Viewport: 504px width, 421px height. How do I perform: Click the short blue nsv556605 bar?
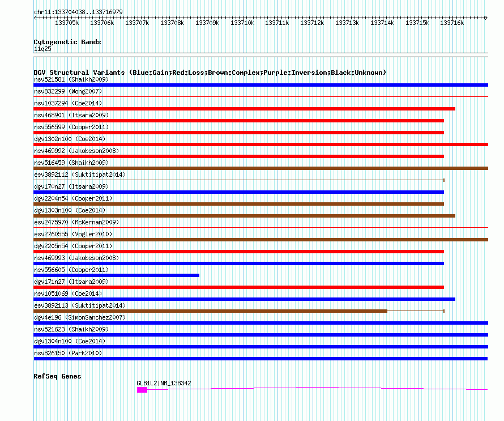[116, 275]
